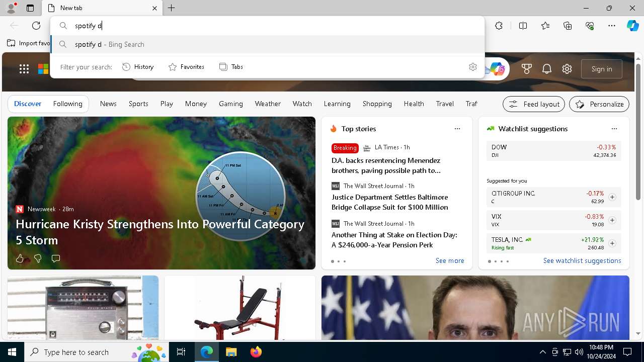Open the Extensions puzzle icon
This screenshot has height=362, width=644.
tap(499, 26)
